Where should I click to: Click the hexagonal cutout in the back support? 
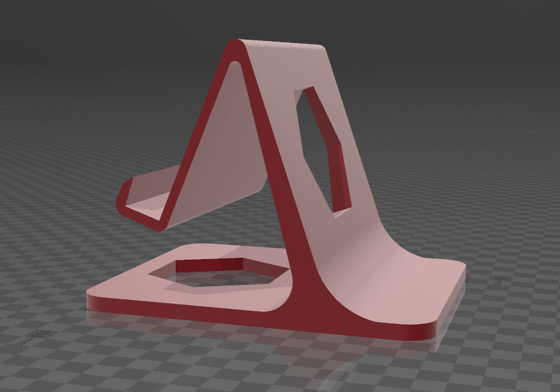[324, 151]
